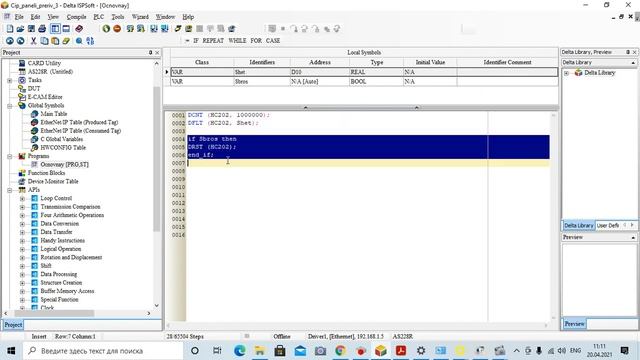
Task: Select the Project tab at bottom
Action: (x=13, y=325)
